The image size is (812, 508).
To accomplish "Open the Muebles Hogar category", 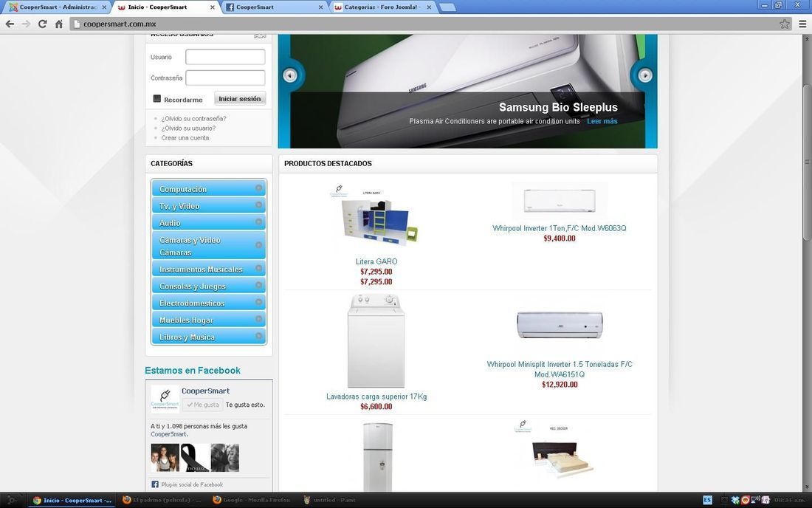I will [209, 320].
